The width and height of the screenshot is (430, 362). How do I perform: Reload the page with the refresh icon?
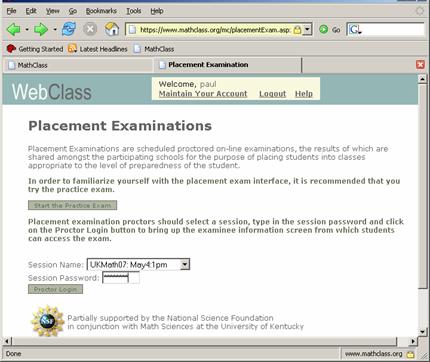69,29
